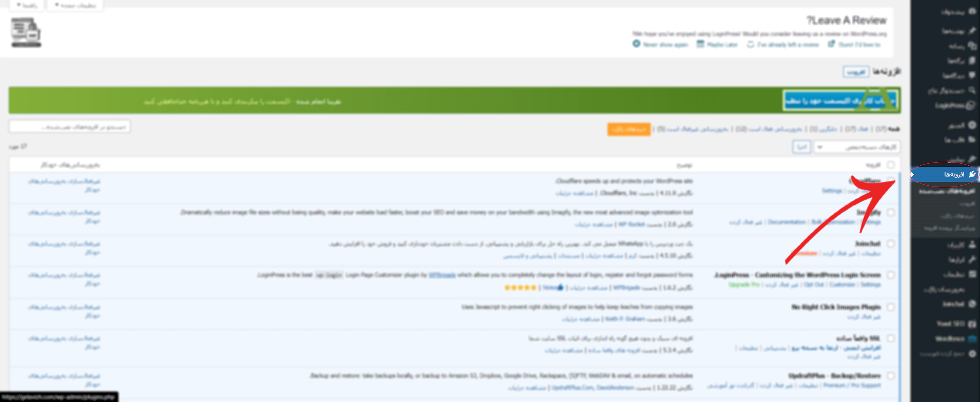Check the No Right Click Images Plugin checkbox
The width and height of the screenshot is (980, 402).
point(890,307)
